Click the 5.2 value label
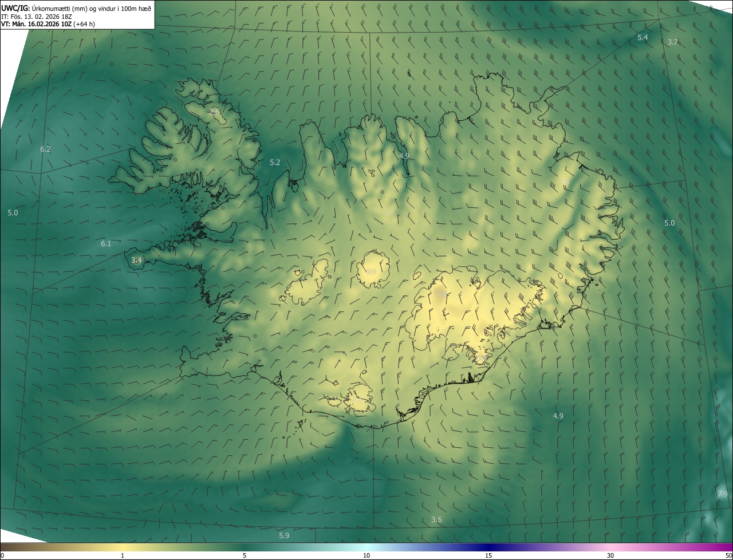This screenshot has height=560, width=733. click(275, 163)
